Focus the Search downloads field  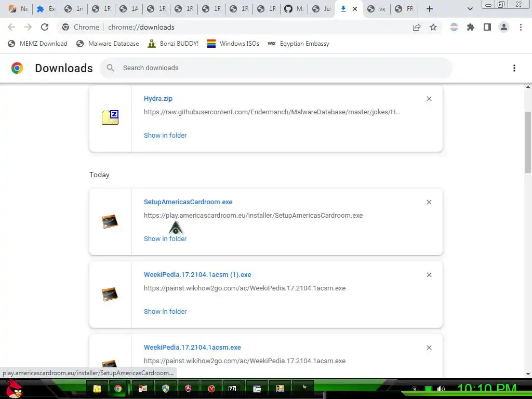click(276, 68)
